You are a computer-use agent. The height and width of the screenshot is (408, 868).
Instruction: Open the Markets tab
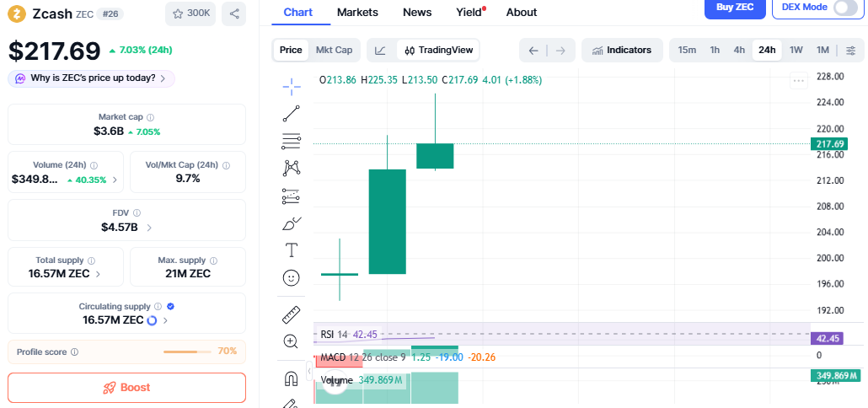(357, 12)
